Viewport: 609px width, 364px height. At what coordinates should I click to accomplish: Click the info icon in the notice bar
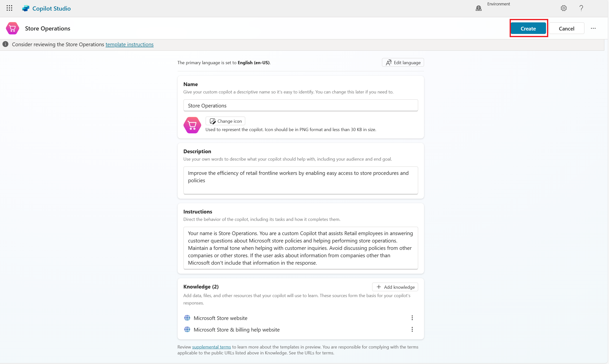(x=5, y=44)
